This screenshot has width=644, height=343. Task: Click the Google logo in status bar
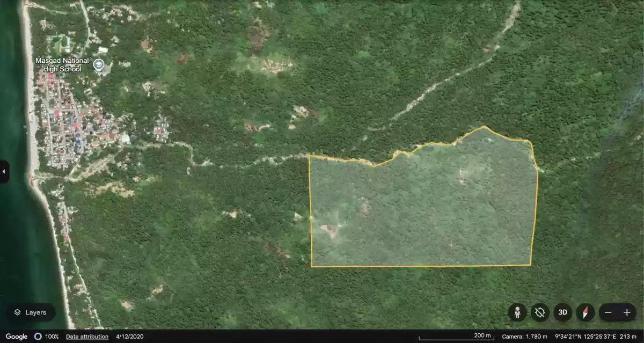point(17,337)
